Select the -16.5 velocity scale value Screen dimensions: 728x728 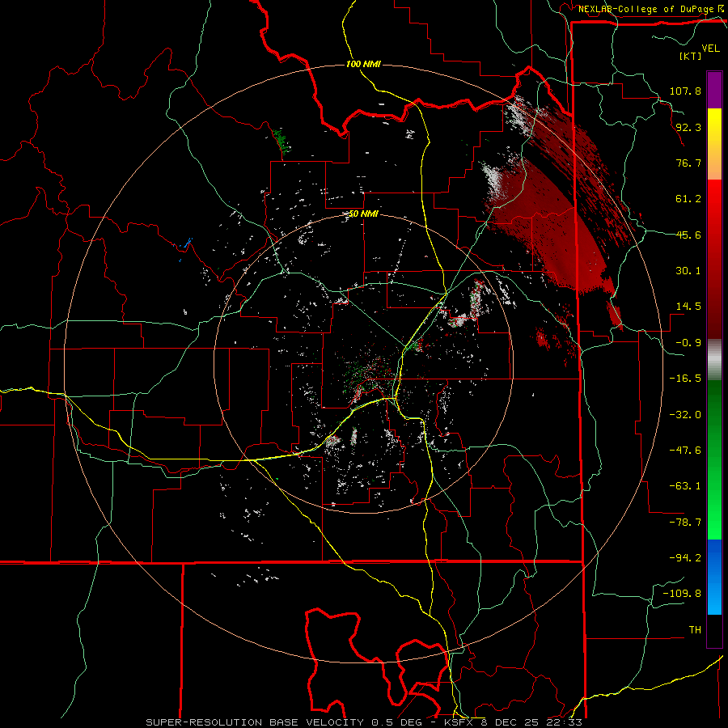tap(685, 379)
